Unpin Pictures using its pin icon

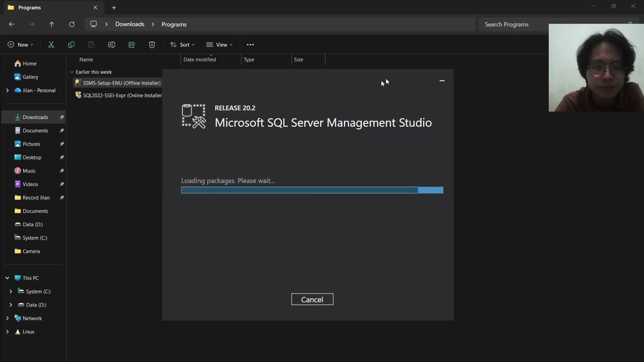coord(62,144)
